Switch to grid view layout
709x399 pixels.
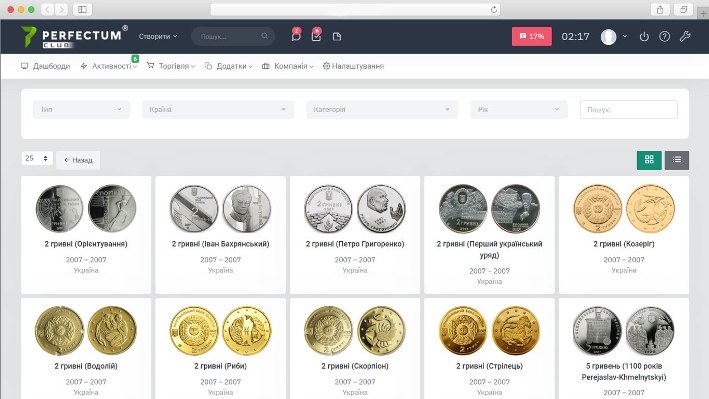[649, 160]
